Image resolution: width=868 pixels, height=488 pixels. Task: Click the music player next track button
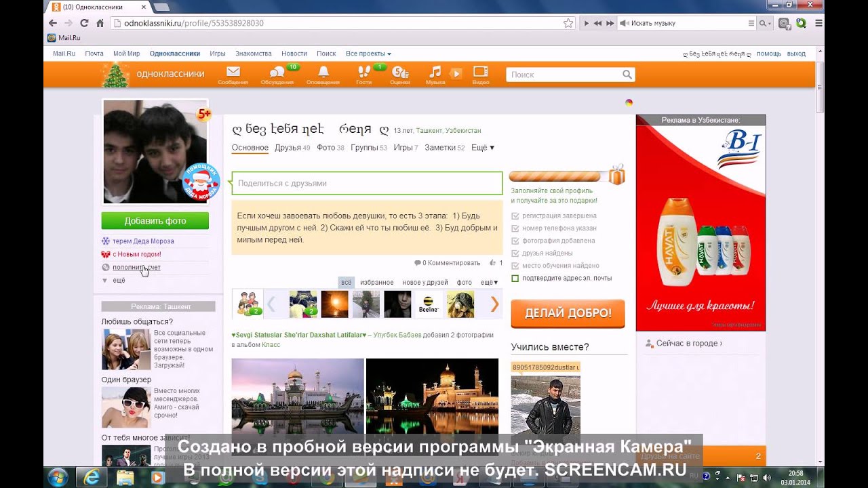610,23
